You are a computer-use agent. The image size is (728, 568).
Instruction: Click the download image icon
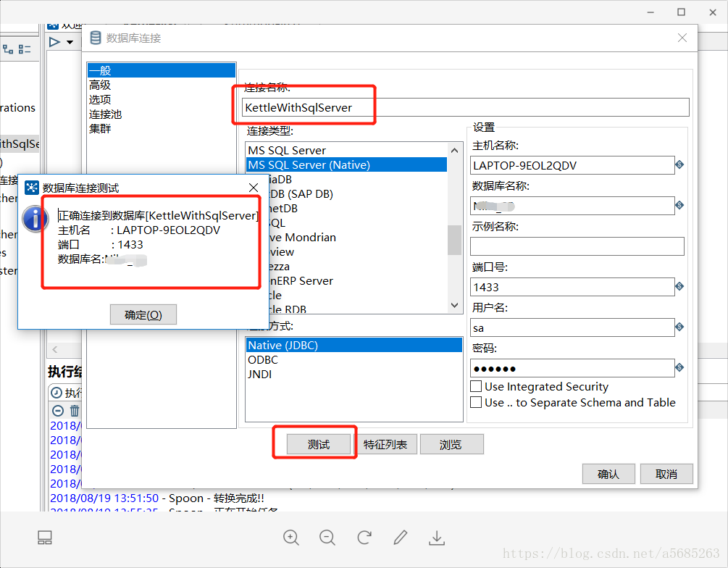pos(436,538)
